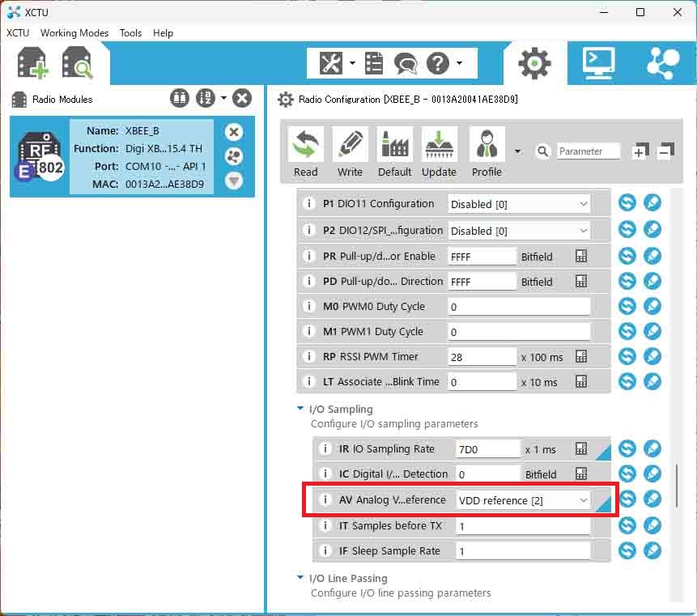Collapse the I/O Sampling section

(x=300, y=409)
